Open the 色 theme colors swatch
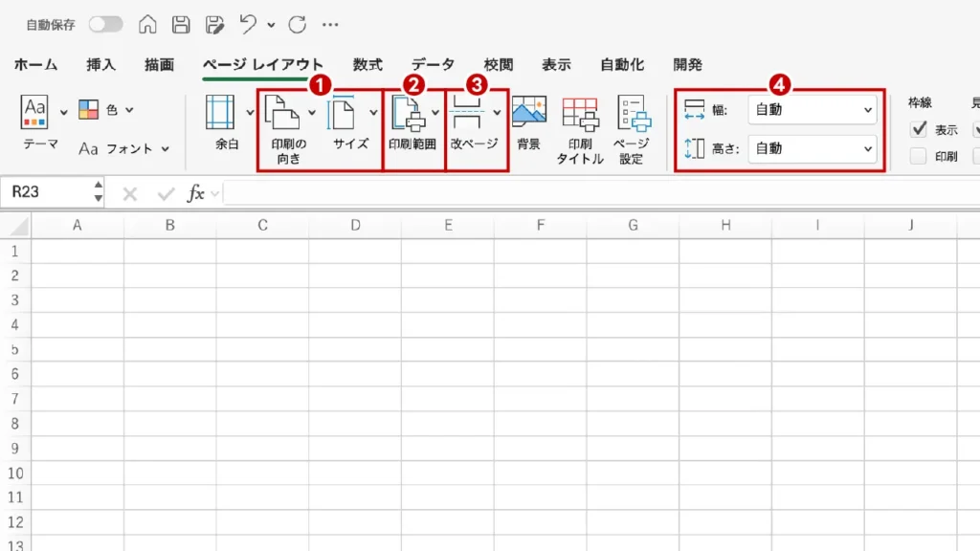The width and height of the screenshot is (980, 551). (x=89, y=110)
